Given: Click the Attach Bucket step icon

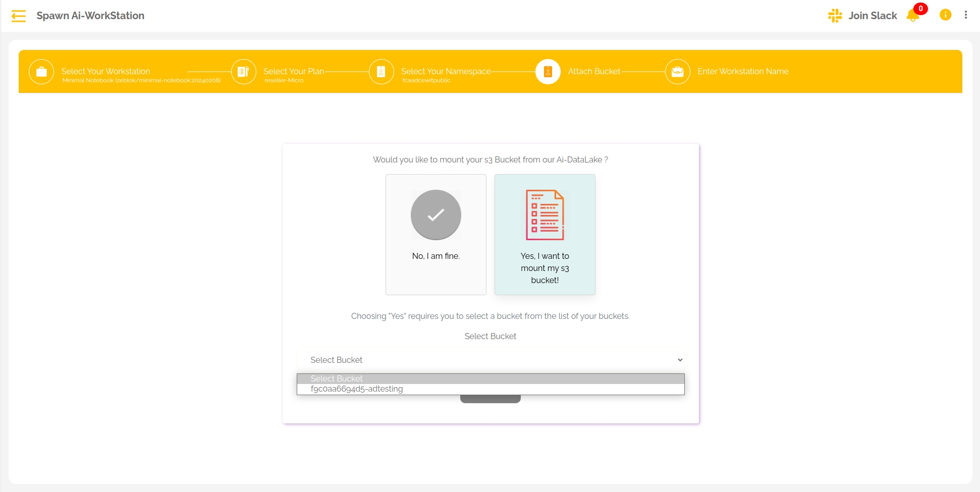Looking at the screenshot, I should 548,72.
